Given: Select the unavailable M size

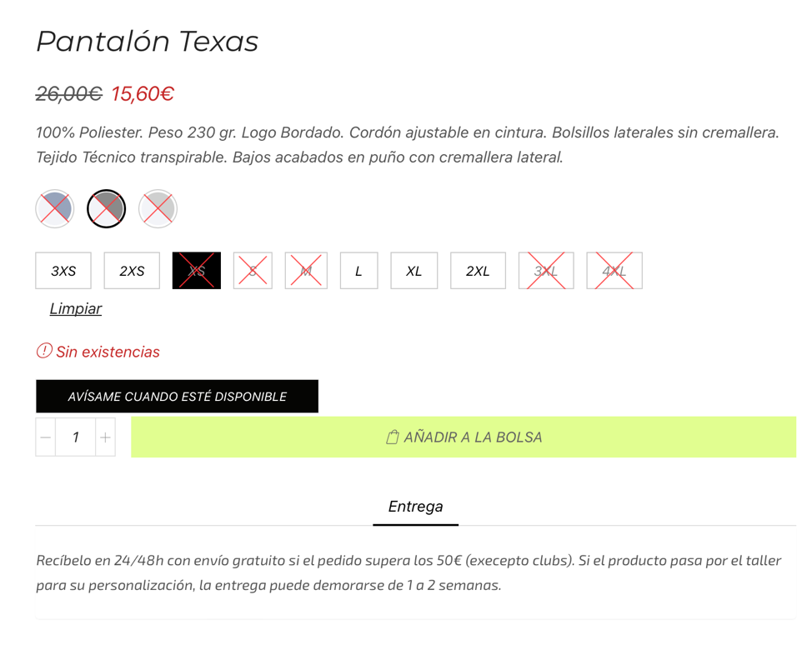Looking at the screenshot, I should point(306,271).
